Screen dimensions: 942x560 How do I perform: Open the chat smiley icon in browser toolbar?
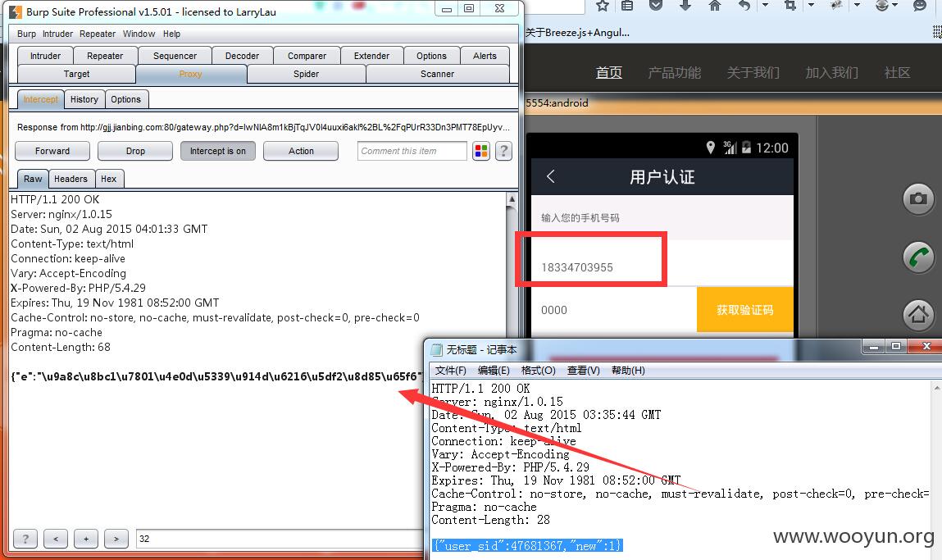coord(919,6)
